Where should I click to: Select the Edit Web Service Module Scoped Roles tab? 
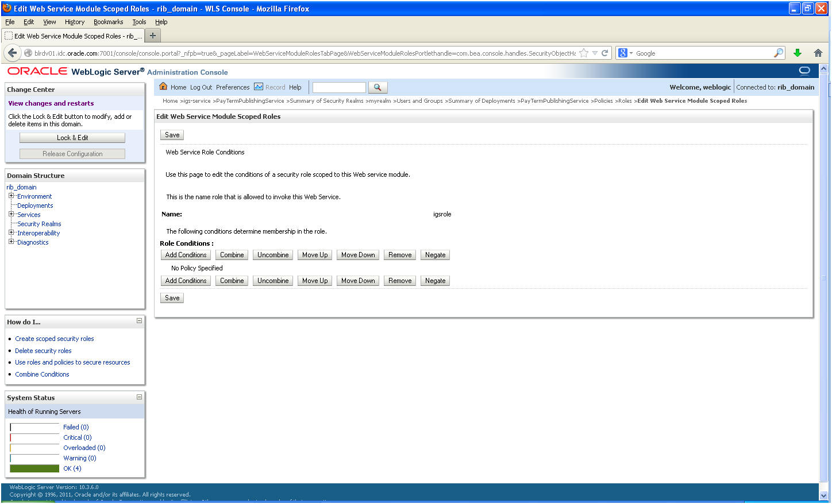pos(73,36)
